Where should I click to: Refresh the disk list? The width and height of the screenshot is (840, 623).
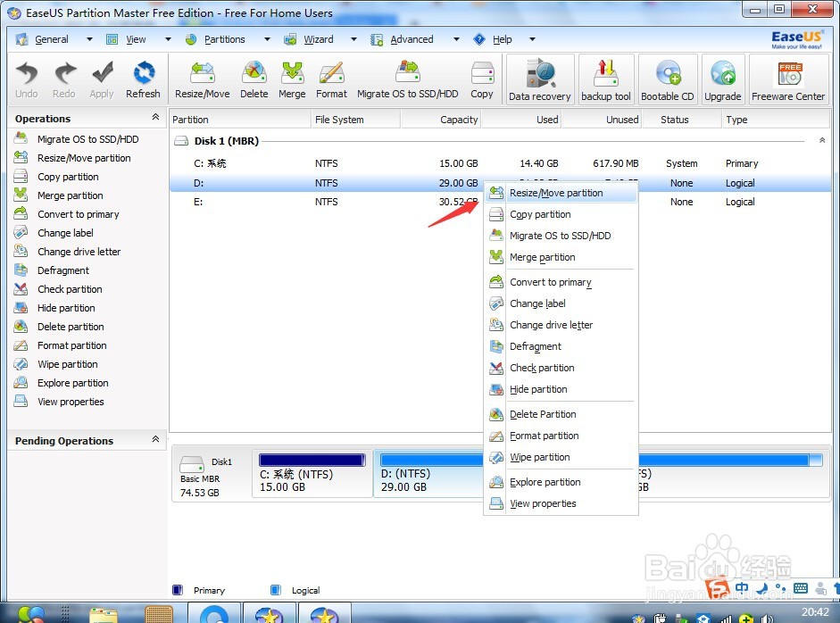(143, 79)
